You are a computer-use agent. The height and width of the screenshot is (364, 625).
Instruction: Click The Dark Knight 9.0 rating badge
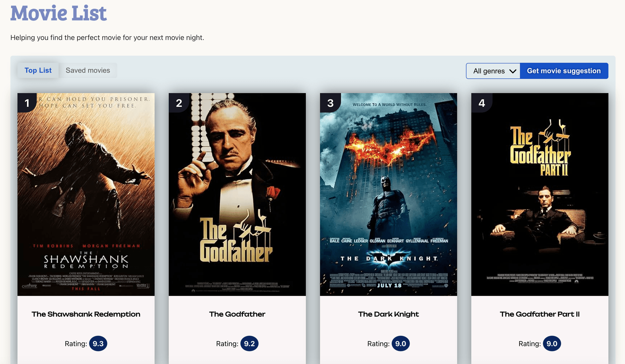coord(400,343)
